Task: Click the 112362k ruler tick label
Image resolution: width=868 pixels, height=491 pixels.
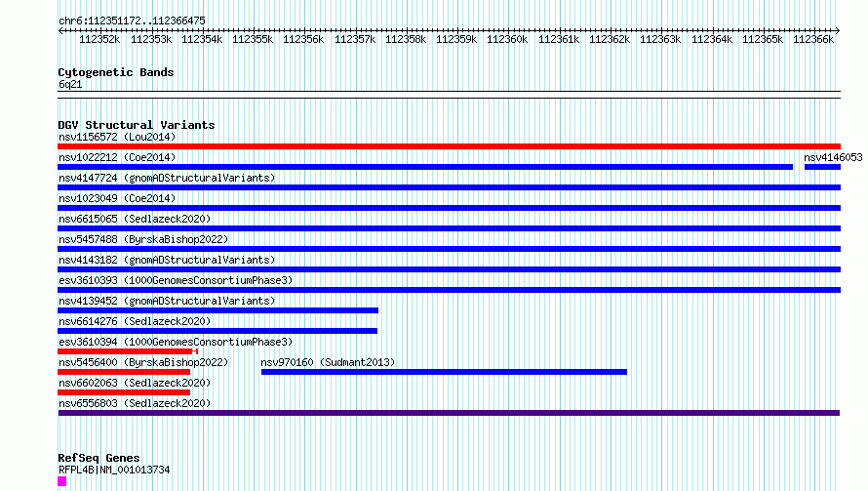Action: click(x=610, y=39)
